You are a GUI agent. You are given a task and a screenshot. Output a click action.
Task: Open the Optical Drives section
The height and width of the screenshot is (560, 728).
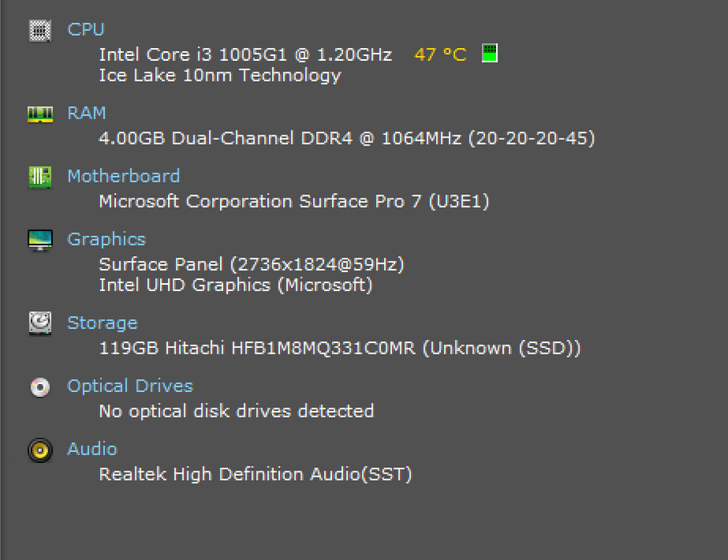pyautogui.click(x=130, y=386)
